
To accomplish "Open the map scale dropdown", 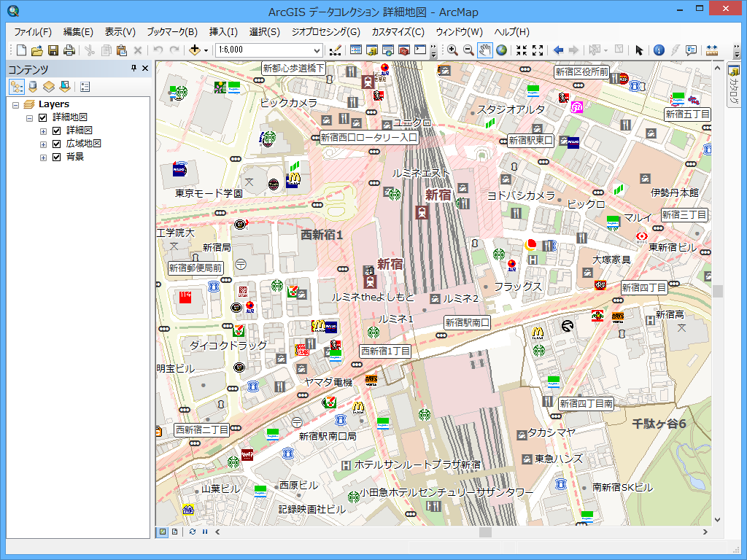I will tap(317, 50).
